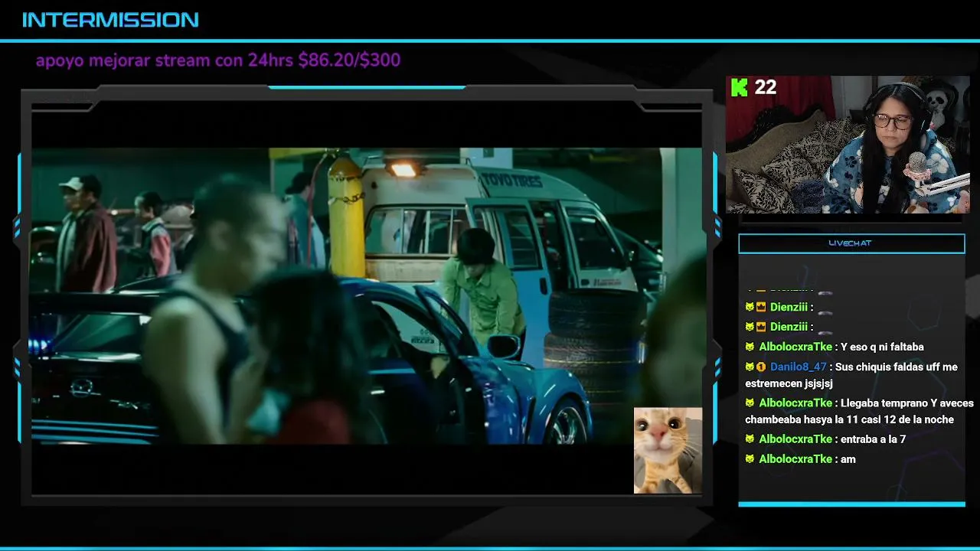Click the "INTERMISSION" scene title
Screen dimensions: 980x551
[x=110, y=20]
